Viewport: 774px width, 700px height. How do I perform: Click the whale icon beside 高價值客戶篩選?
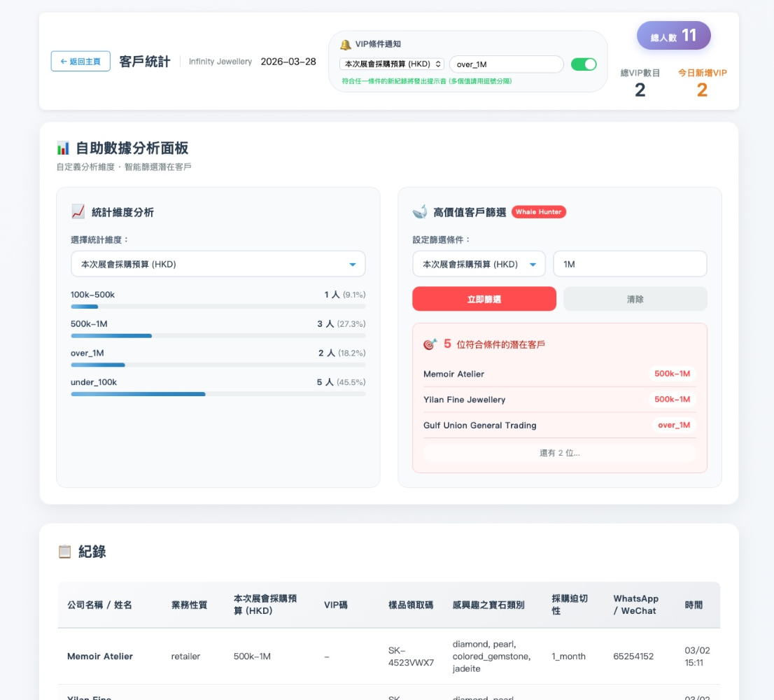(420, 212)
